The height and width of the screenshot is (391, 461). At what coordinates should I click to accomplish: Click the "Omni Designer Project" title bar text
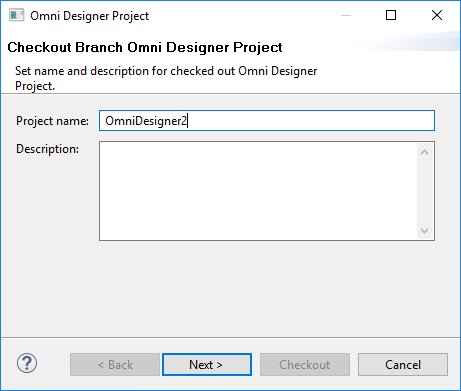tap(89, 16)
